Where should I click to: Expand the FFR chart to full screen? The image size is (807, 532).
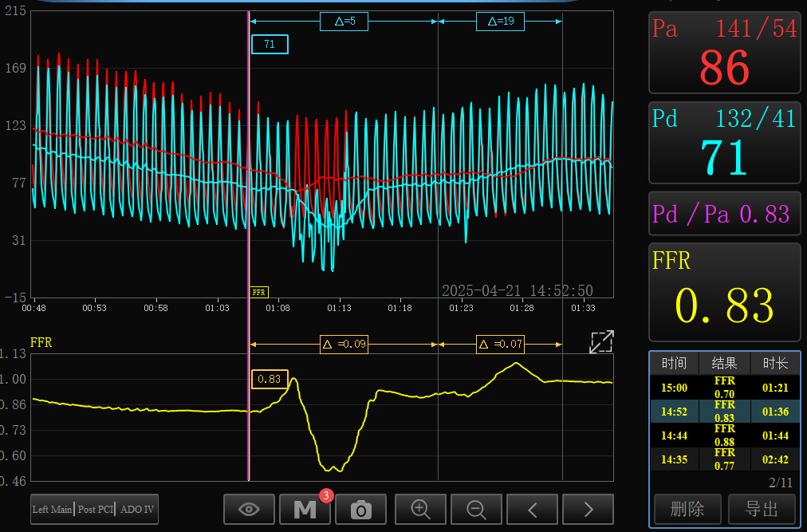(x=601, y=342)
